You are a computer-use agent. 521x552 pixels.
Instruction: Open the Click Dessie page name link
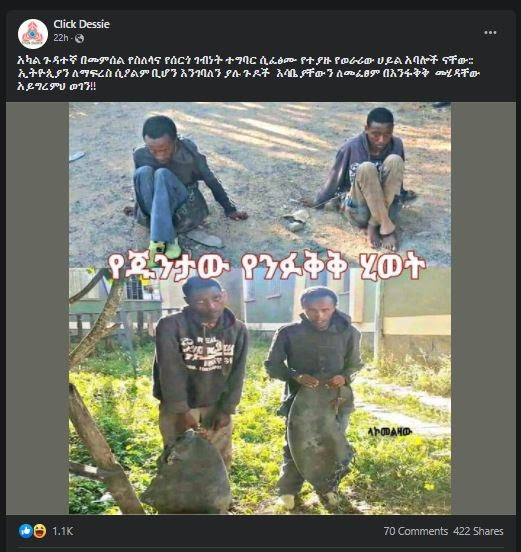81,24
